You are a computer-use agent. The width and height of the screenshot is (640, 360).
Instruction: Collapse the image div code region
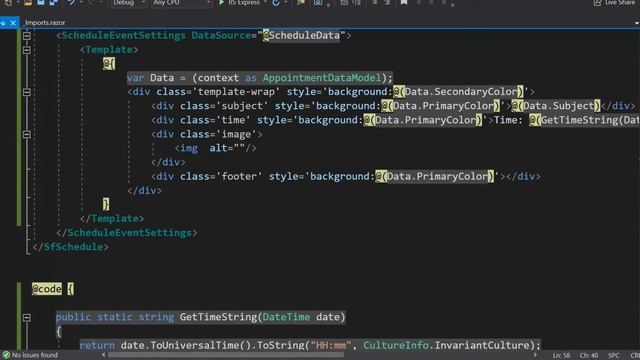[27, 134]
